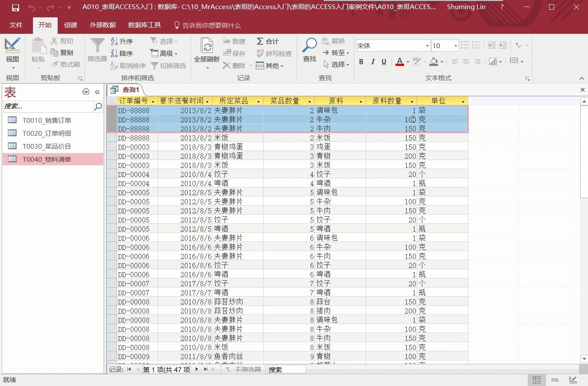Collapse the navigation pane with chevrons
Screen dimensions: 588x386
(x=97, y=92)
